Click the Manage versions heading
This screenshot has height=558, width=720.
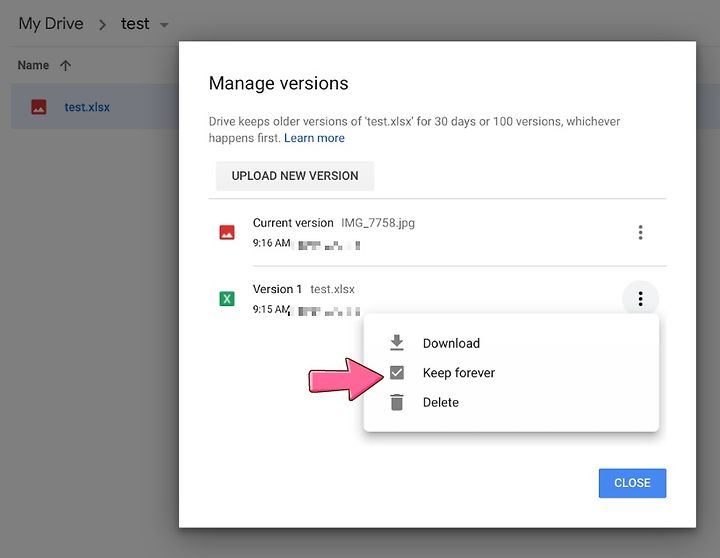click(x=278, y=83)
